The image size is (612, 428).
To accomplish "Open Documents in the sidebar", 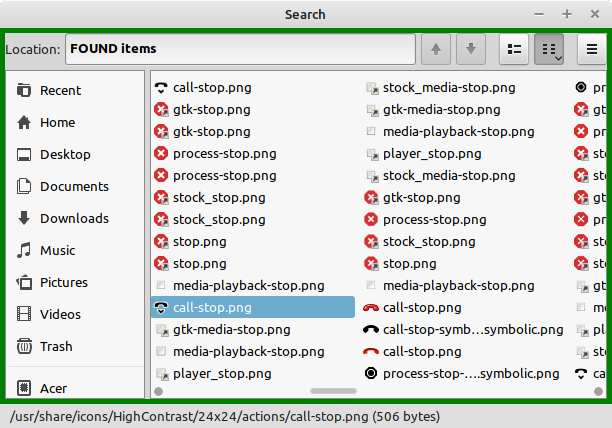I will click(x=74, y=186).
